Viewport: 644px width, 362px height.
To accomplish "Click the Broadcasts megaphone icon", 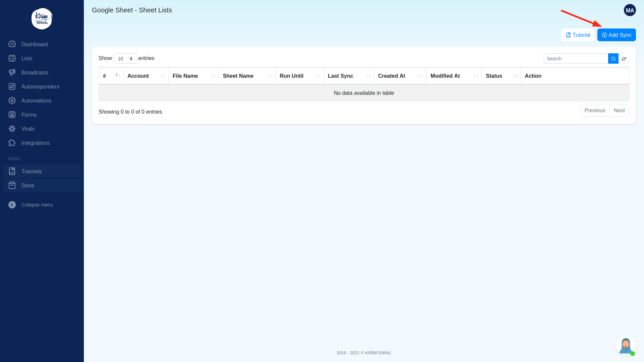I will (x=12, y=72).
